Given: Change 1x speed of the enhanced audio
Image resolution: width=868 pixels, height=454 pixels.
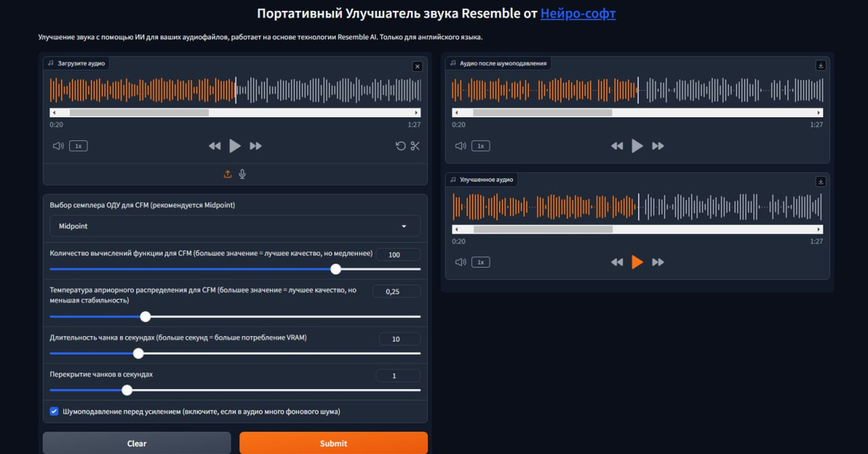Looking at the screenshot, I should 480,262.
